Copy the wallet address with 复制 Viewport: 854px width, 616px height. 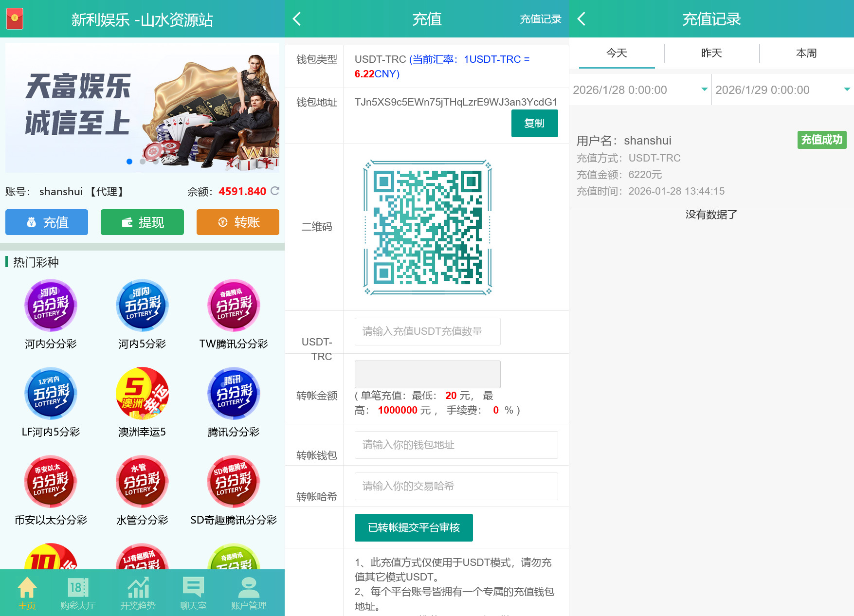click(x=534, y=123)
